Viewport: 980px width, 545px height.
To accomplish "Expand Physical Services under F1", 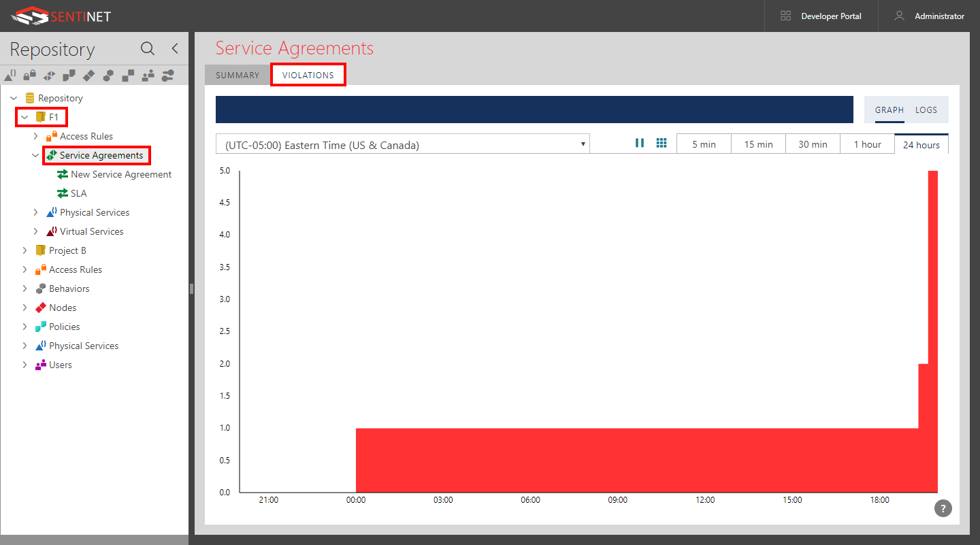I will [35, 212].
